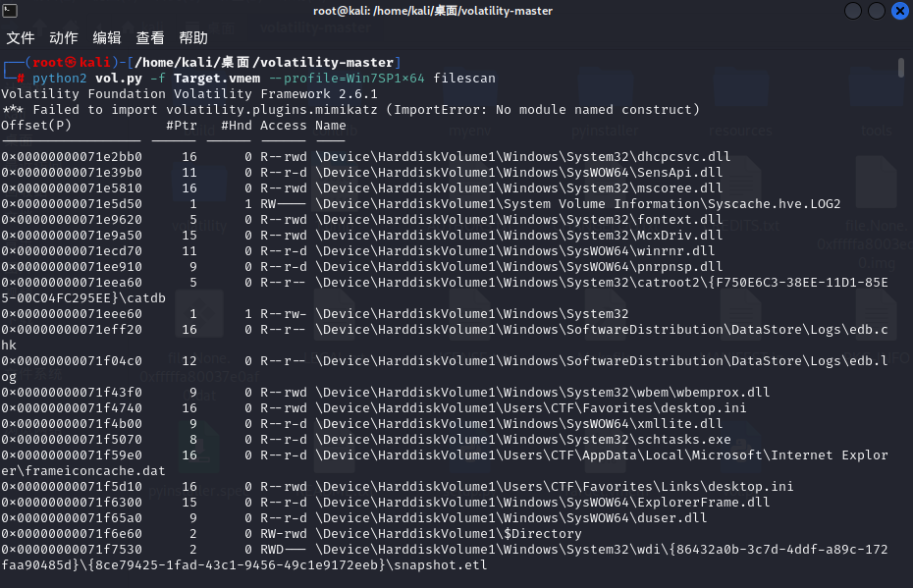The image size is (913, 588).
Task: Click the xmllite.dll file path line
Action: click(x=518, y=424)
